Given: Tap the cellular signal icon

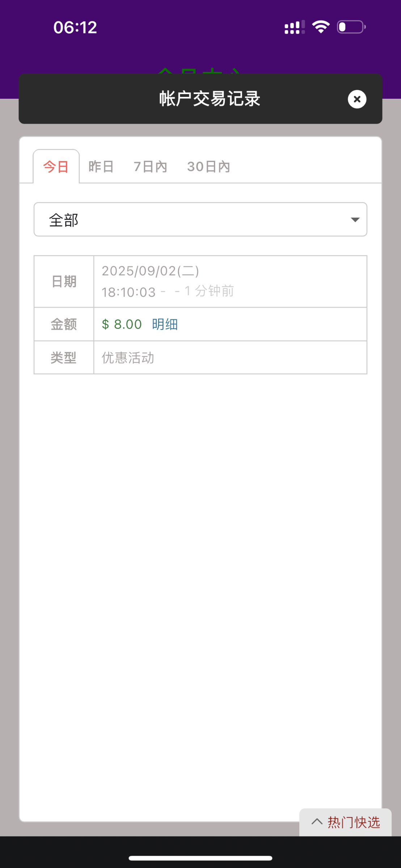Looking at the screenshot, I should pos(295,27).
